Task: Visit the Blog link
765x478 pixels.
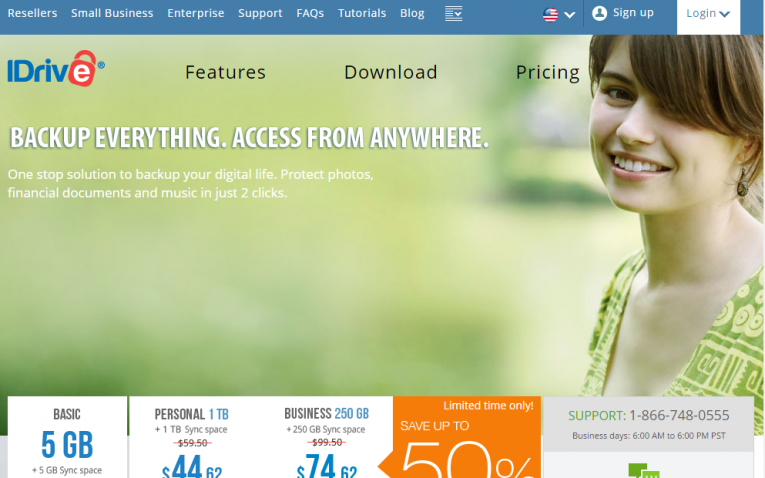Action: 412,13
